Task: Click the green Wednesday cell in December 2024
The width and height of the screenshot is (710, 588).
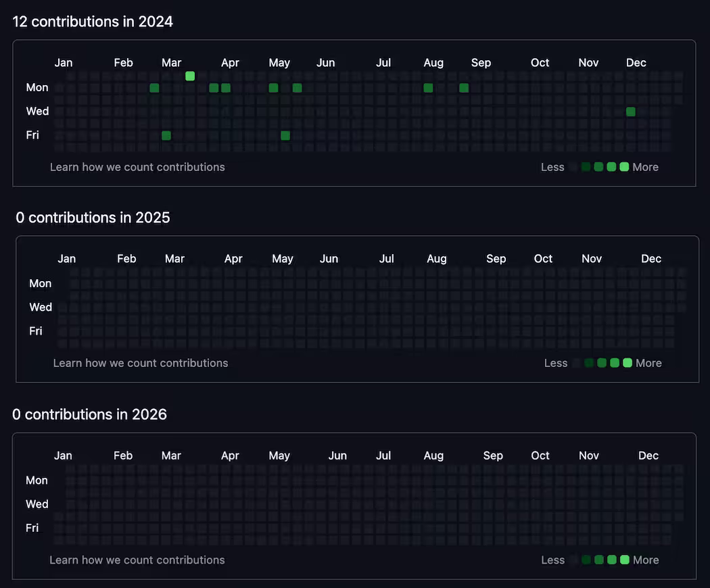Action: click(630, 112)
